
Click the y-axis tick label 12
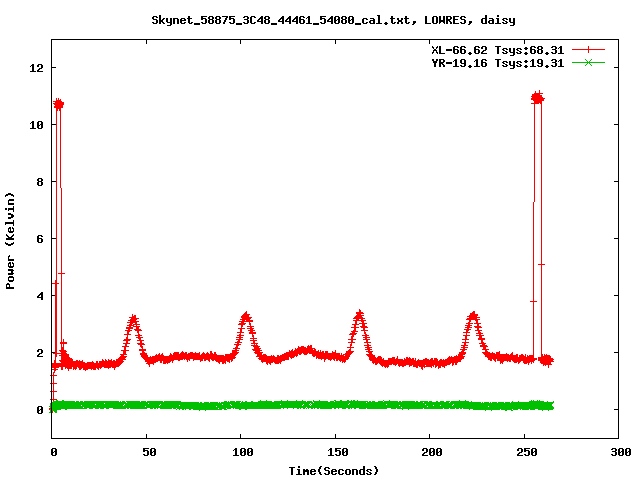coord(36,68)
